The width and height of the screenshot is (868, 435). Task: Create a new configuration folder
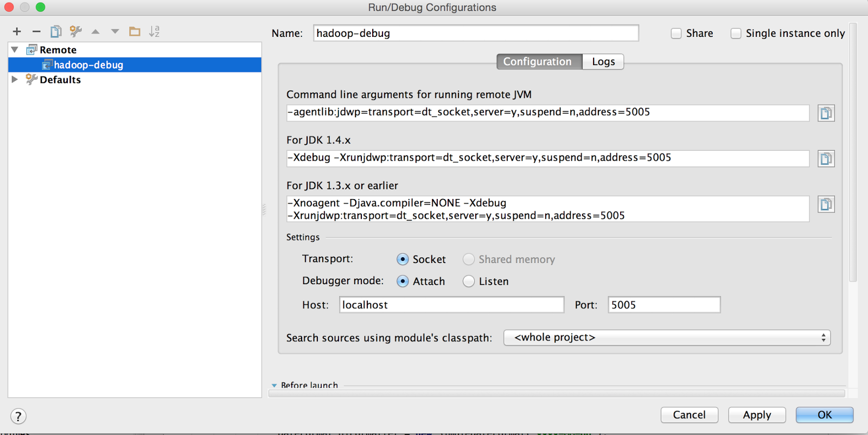(135, 31)
